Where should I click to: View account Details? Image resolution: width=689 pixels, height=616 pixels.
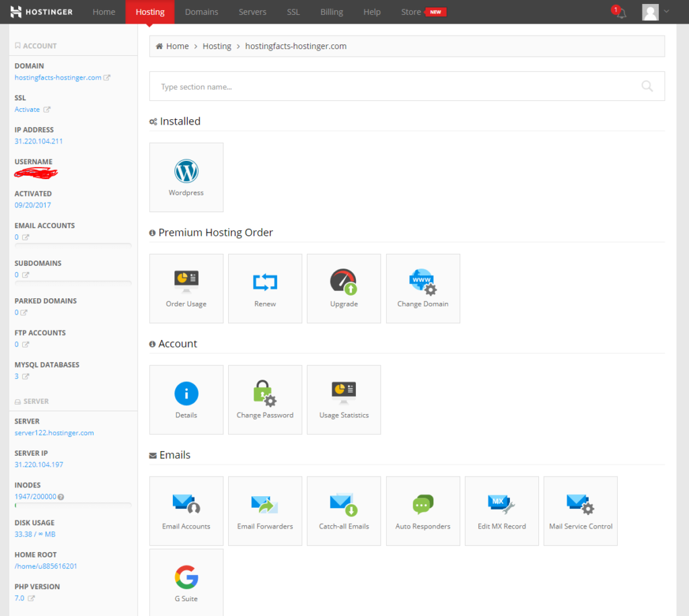pyautogui.click(x=186, y=400)
